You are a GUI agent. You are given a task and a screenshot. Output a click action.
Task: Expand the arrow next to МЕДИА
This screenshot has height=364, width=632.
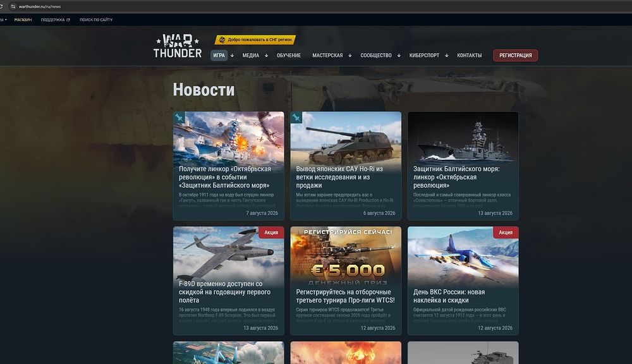267,56
